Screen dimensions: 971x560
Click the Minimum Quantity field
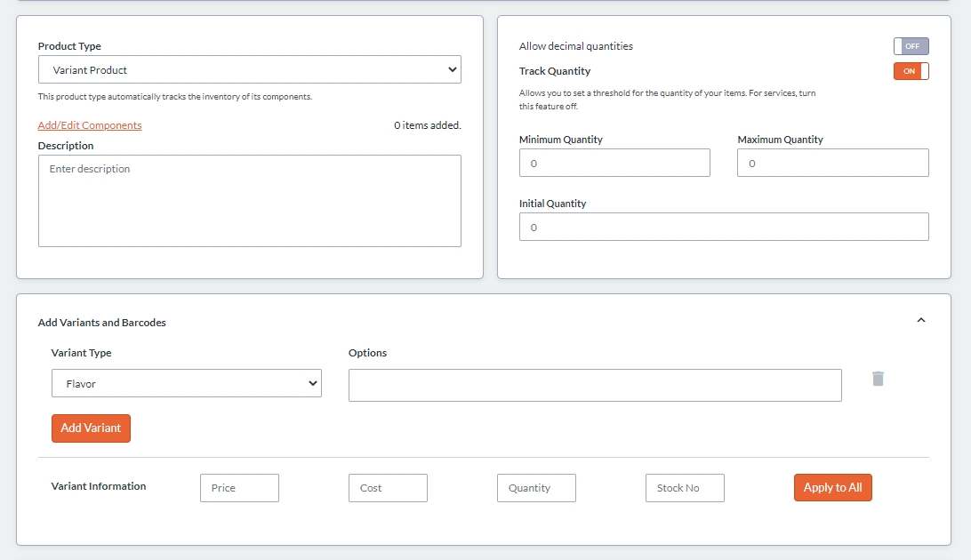(614, 164)
